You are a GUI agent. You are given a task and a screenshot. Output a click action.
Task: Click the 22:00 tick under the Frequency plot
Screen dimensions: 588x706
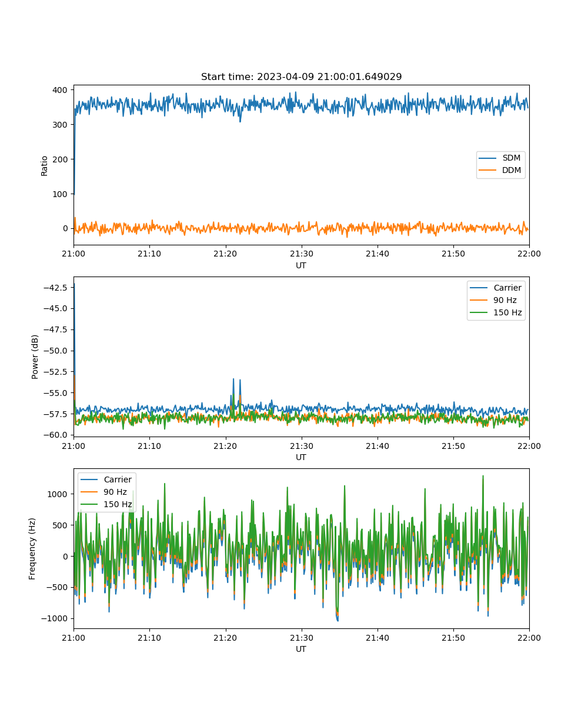(x=529, y=637)
